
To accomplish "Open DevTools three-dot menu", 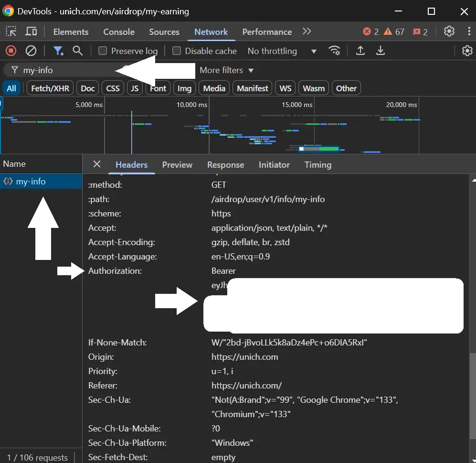I will 469,31.
